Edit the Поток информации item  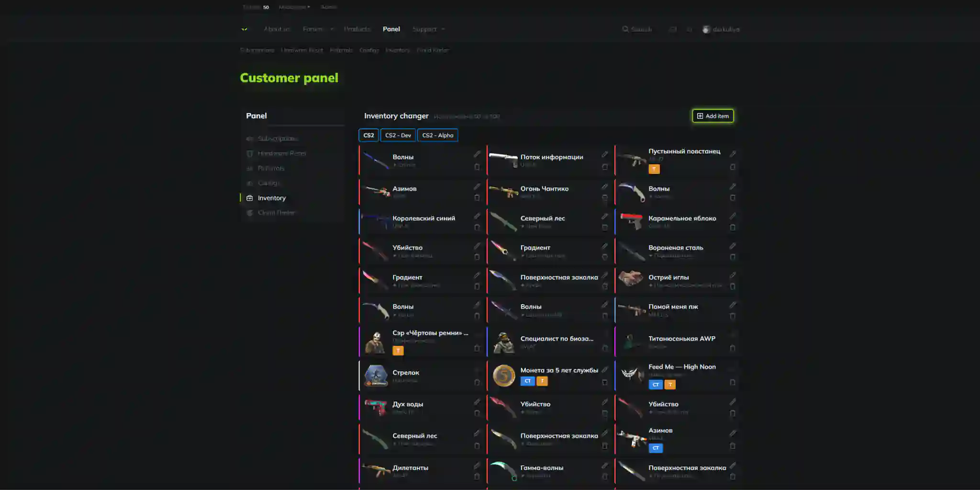point(605,154)
